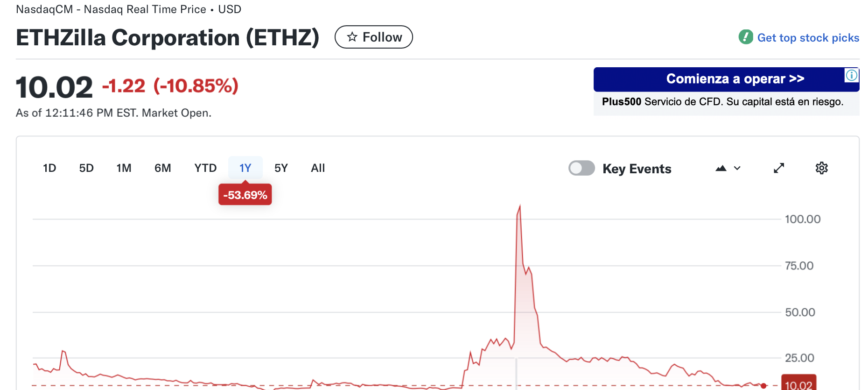Switch to the 1D time range
Image resolution: width=868 pixels, height=390 pixels.
49,168
